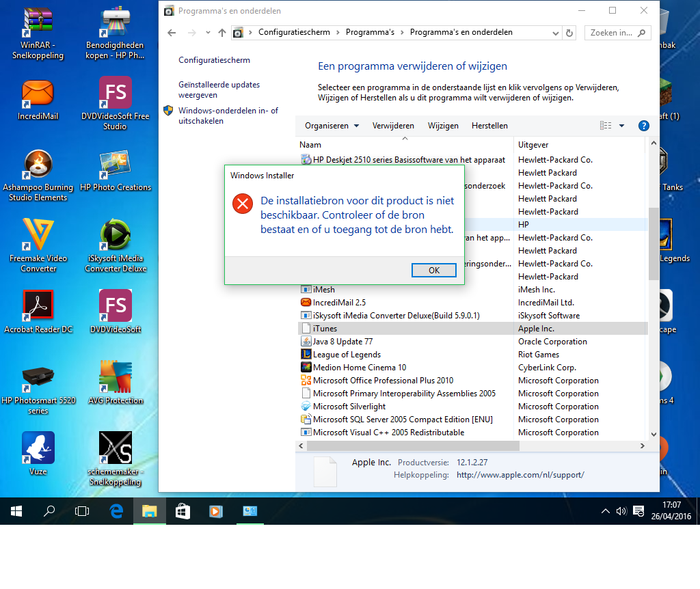Open AVG Protection desktop icon

tap(115, 383)
